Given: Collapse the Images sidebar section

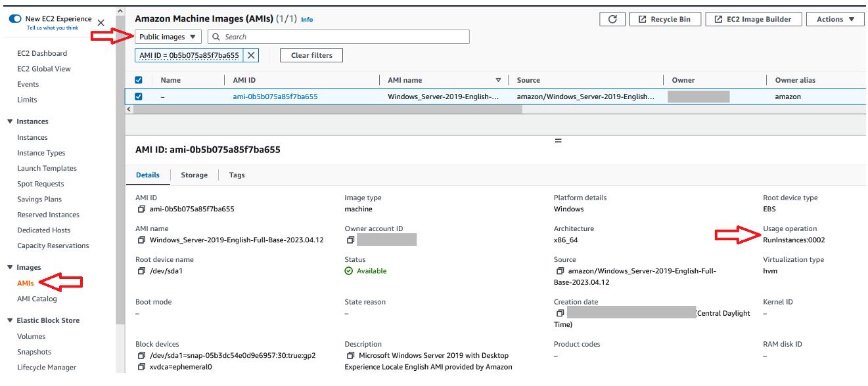Looking at the screenshot, I should click(x=10, y=267).
